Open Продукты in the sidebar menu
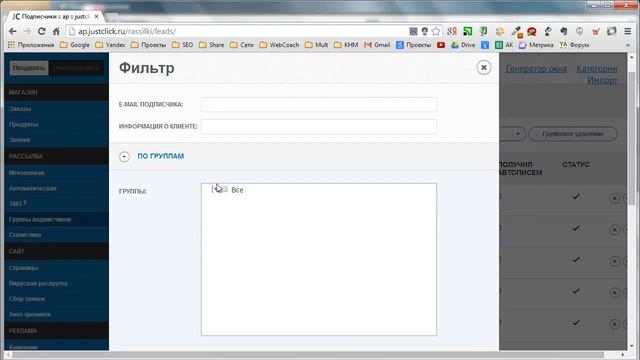Image resolution: width=640 pixels, height=360 pixels. click(24, 124)
